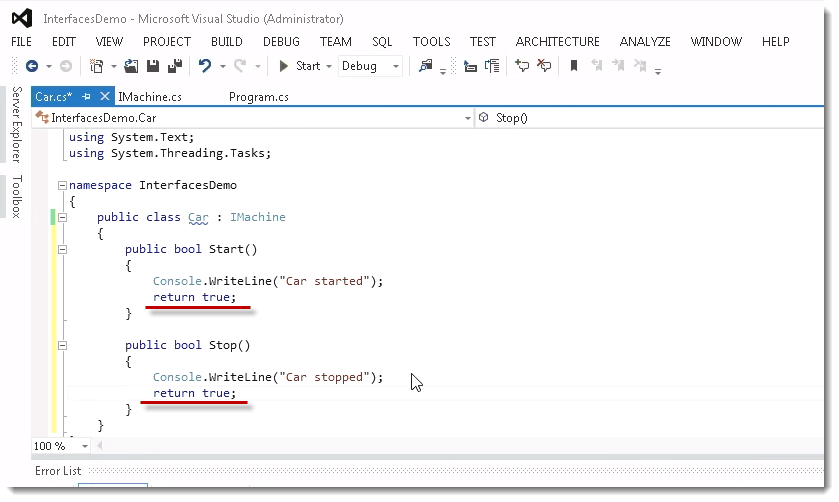Open the Stop() member navigation dropdown
This screenshot has height=502, width=839.
tap(649, 118)
